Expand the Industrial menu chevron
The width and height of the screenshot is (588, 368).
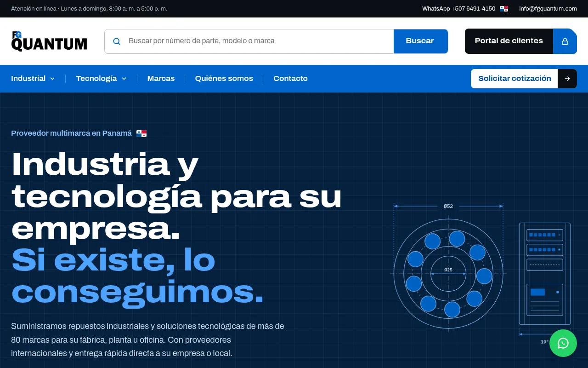click(x=52, y=79)
